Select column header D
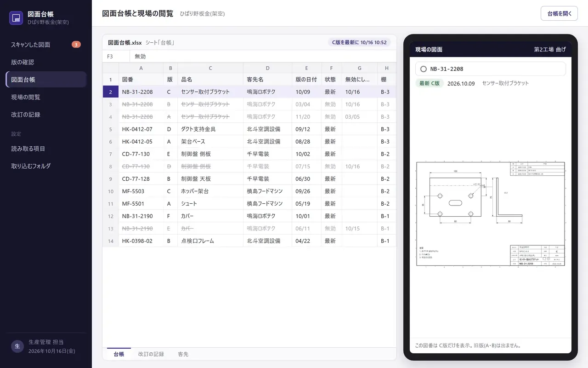The image size is (588, 368). coord(267,68)
